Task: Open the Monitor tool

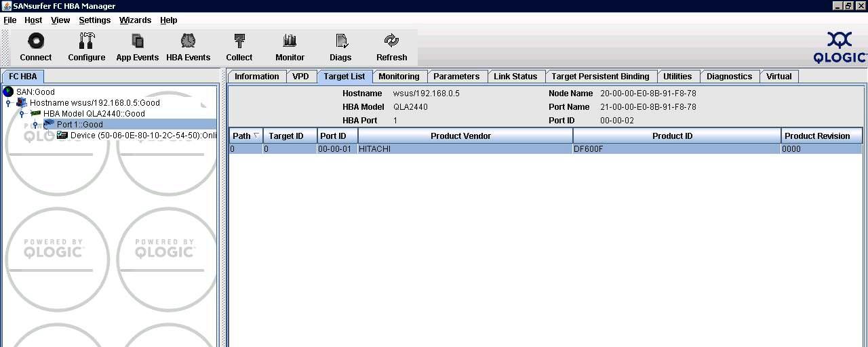Action: pyautogui.click(x=290, y=41)
